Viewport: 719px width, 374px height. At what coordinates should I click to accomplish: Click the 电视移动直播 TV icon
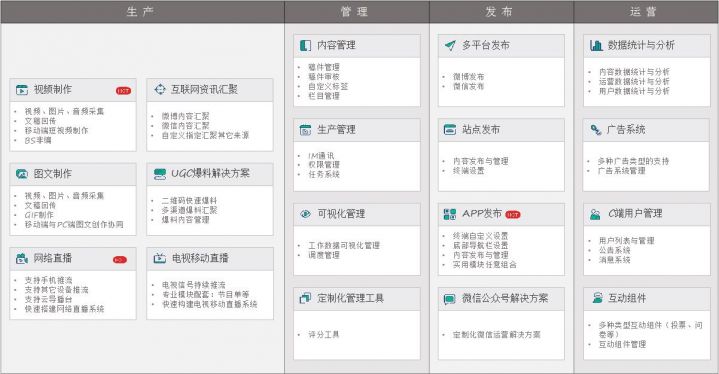[x=160, y=258]
